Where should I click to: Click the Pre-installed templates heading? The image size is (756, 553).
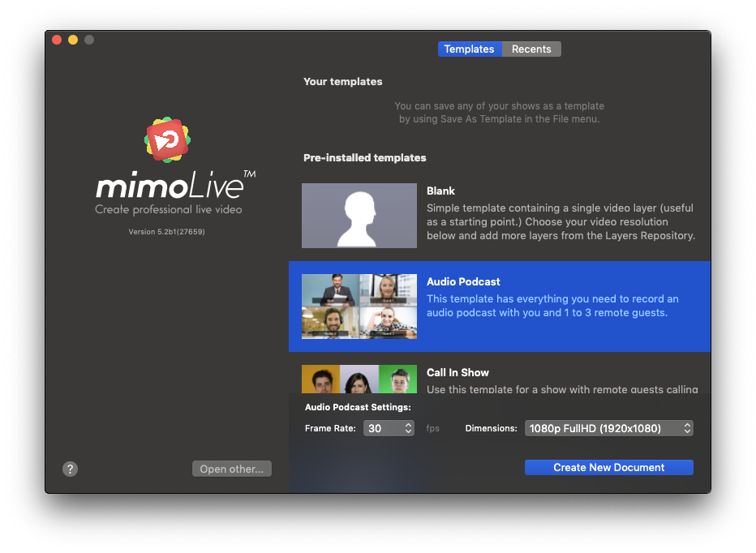coord(365,157)
